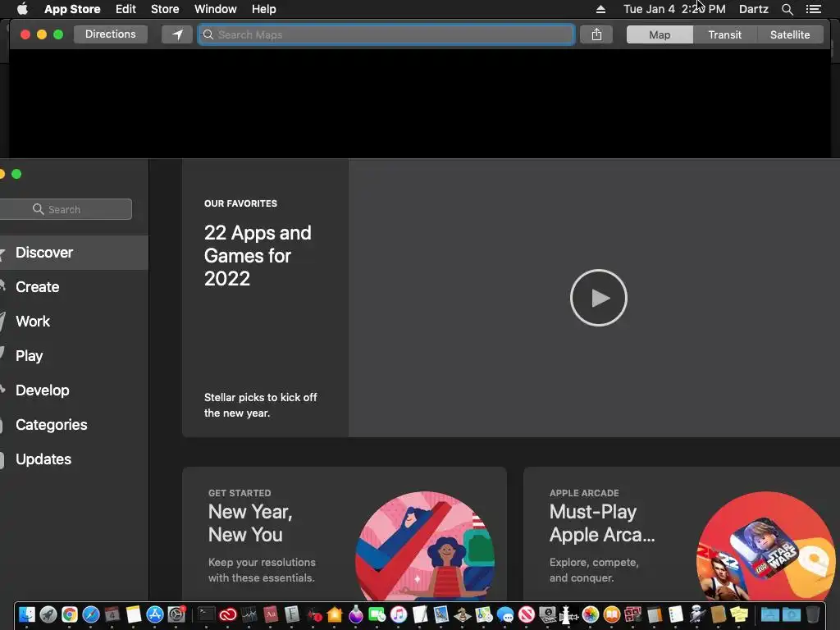Select Updates in App Store sidebar
The image size is (840, 630).
click(x=74, y=459)
